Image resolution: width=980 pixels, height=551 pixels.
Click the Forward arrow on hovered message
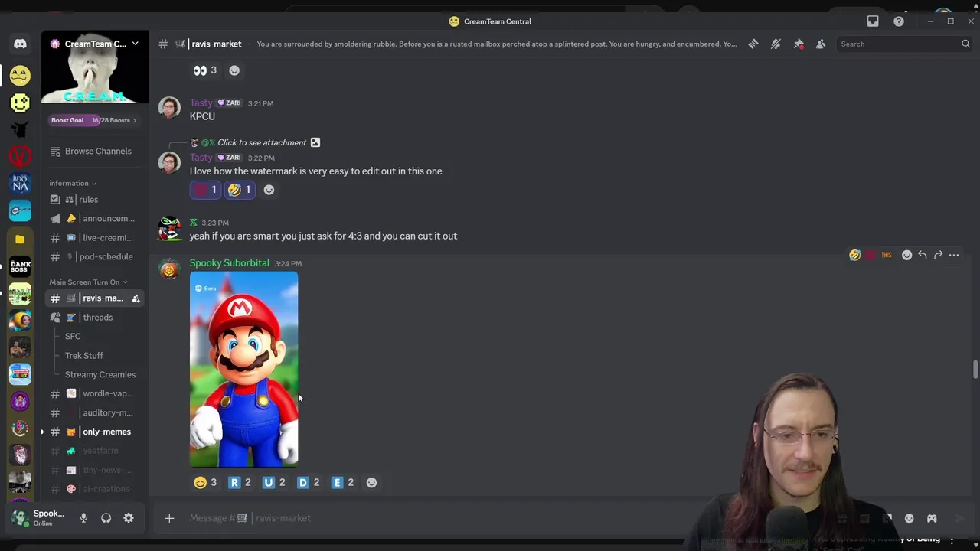938,255
